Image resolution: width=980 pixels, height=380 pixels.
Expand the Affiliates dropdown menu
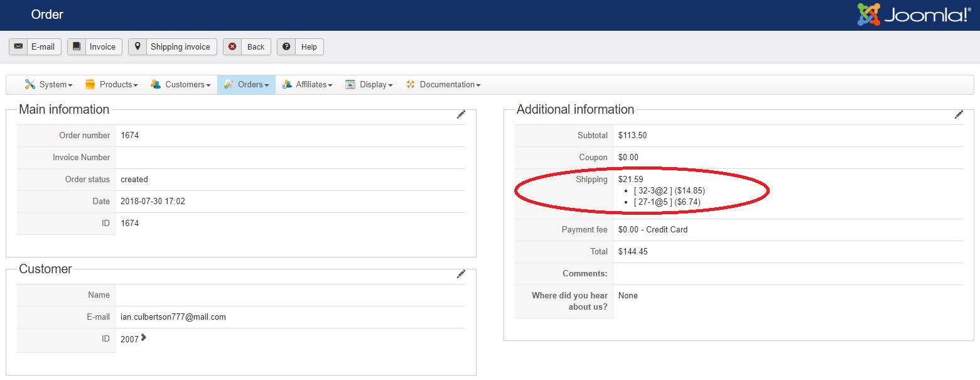click(307, 84)
